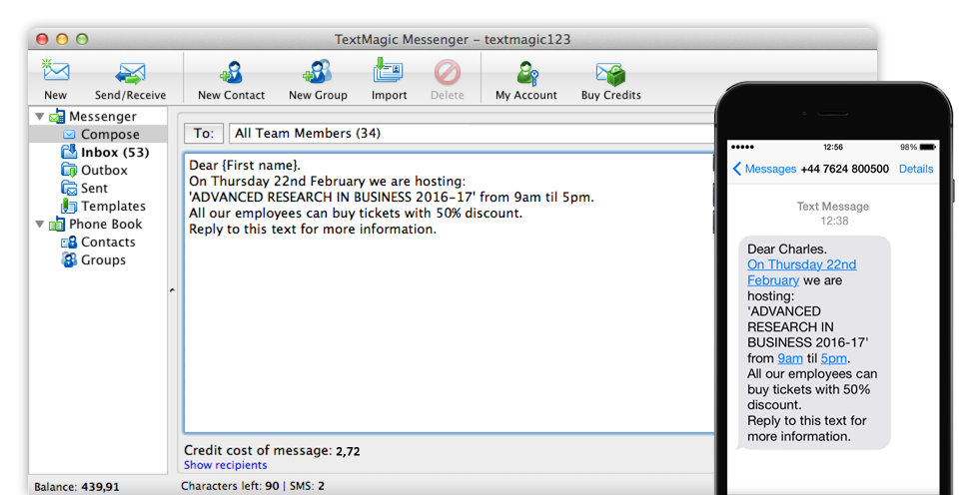The image size is (980, 495).
Task: Click the Credit cost of message value
Action: click(348, 451)
